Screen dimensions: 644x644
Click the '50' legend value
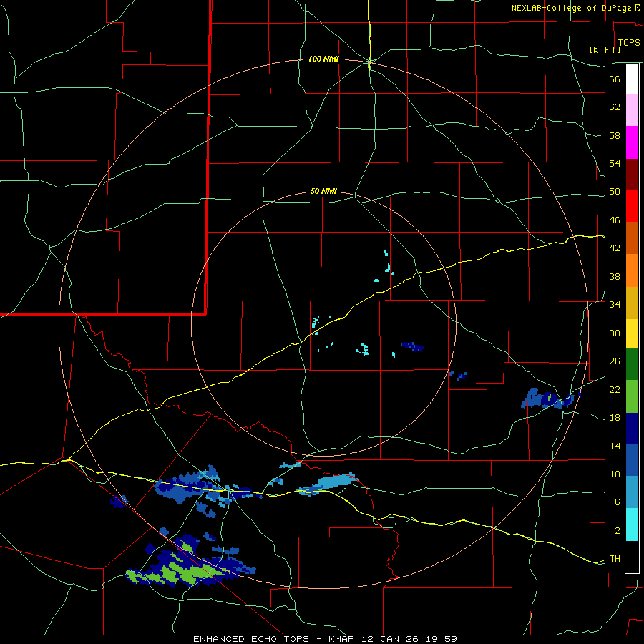[x=615, y=192]
